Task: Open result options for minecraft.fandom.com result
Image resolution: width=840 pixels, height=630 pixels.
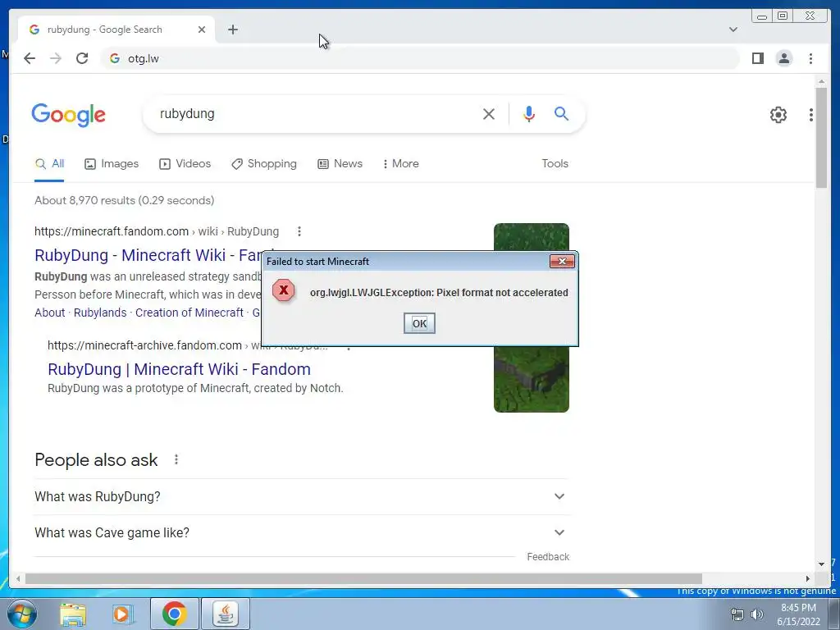Action: [x=299, y=231]
